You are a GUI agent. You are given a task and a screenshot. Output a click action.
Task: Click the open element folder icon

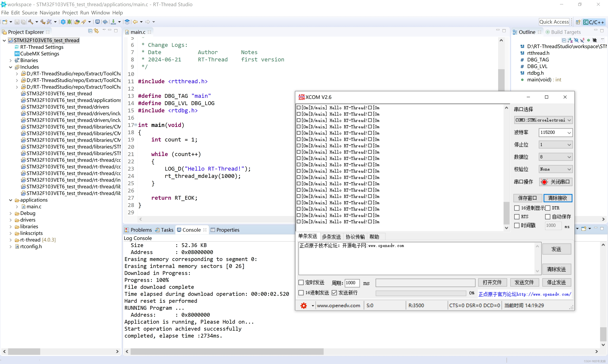pyautogui.click(x=77, y=22)
